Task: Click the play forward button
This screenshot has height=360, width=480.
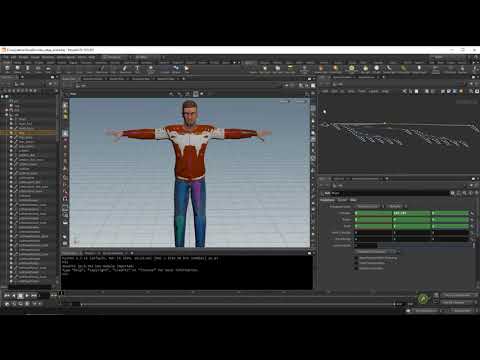Action: pos(27,295)
